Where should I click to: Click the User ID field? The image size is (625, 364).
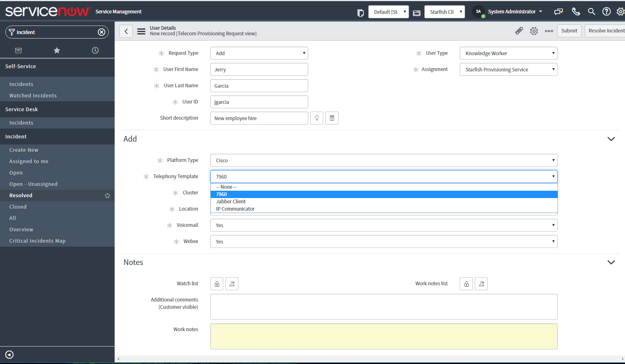pos(259,102)
